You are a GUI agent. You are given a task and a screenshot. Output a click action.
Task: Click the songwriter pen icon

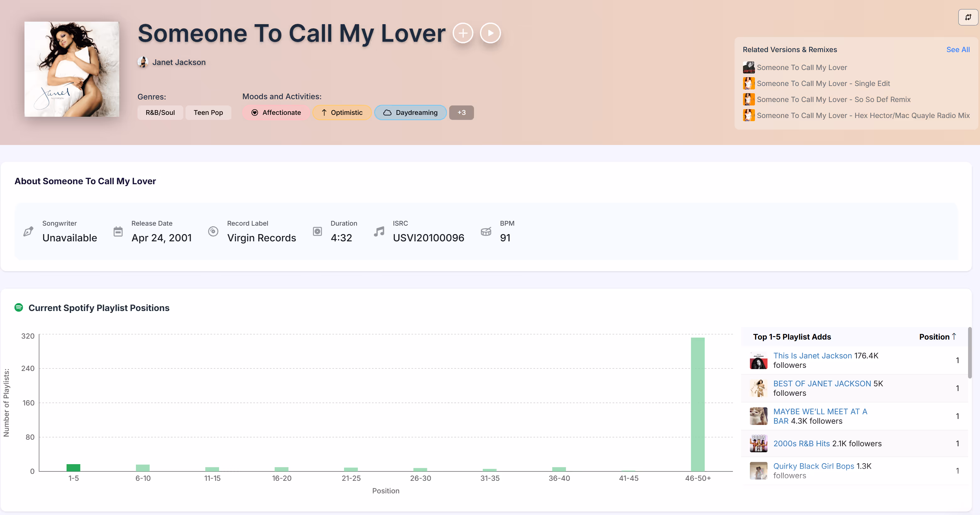(x=29, y=231)
